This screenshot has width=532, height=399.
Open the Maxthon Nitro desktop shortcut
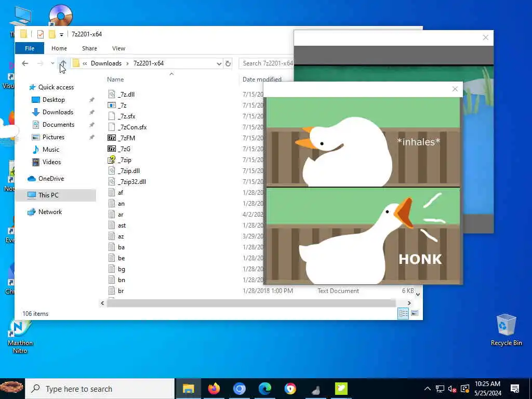click(20, 336)
